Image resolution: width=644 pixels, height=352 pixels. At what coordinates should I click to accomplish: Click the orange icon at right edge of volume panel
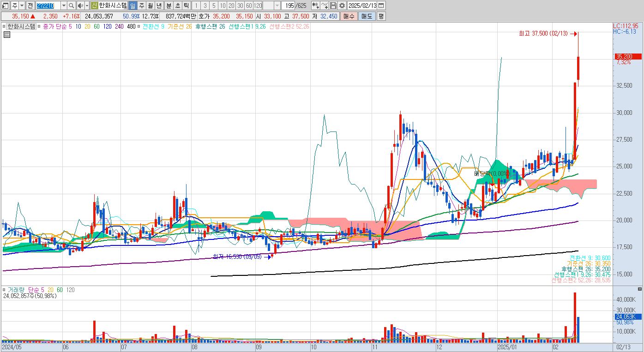click(x=639, y=289)
